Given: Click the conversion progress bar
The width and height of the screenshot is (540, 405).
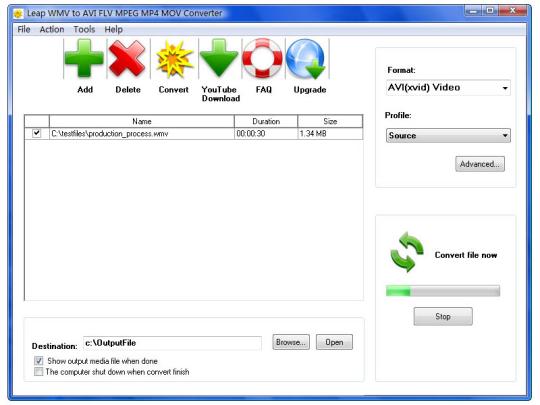Looking at the screenshot, I should coord(443,291).
